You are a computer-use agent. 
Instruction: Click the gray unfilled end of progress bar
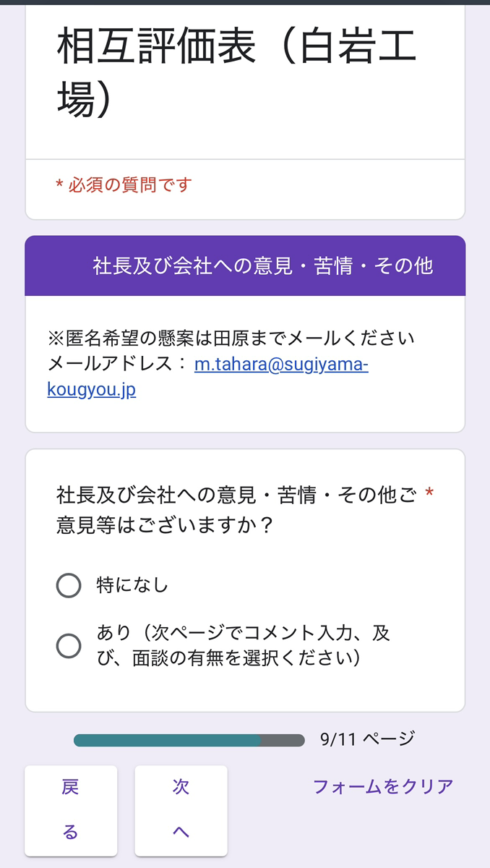283,740
